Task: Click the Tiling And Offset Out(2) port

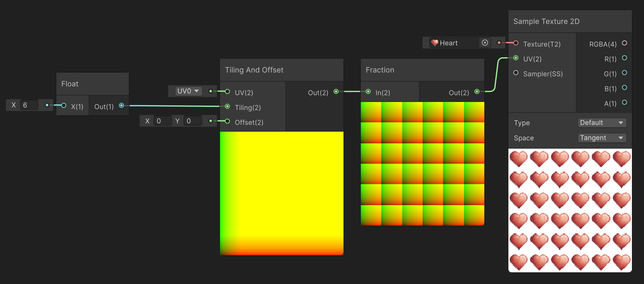Action: point(336,91)
